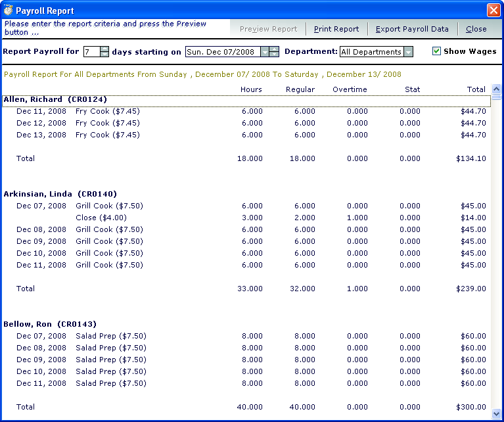
Task: Decrease the number of days with down arrow
Action: pos(104,55)
